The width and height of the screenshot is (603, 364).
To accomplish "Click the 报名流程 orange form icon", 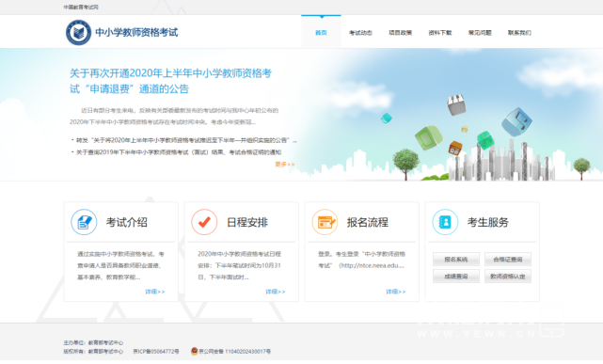I will (x=325, y=222).
